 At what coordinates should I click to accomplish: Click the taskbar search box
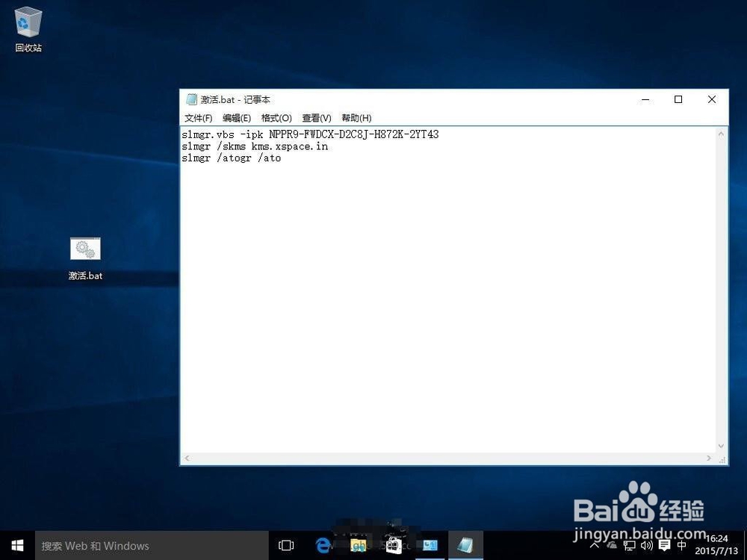pos(149,545)
